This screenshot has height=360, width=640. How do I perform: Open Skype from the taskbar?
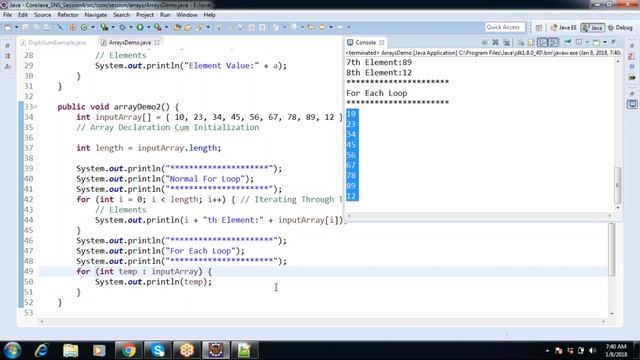point(158,350)
